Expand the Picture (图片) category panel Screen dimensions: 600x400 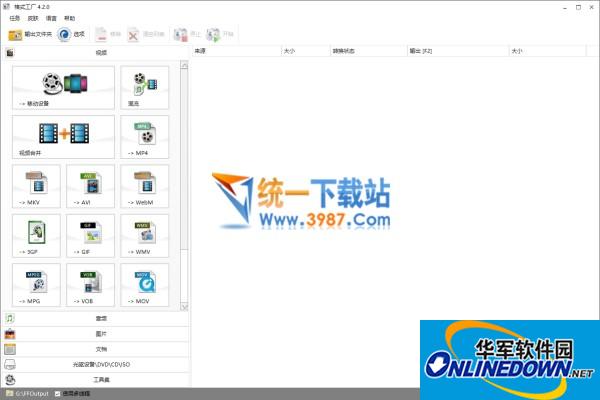95,333
